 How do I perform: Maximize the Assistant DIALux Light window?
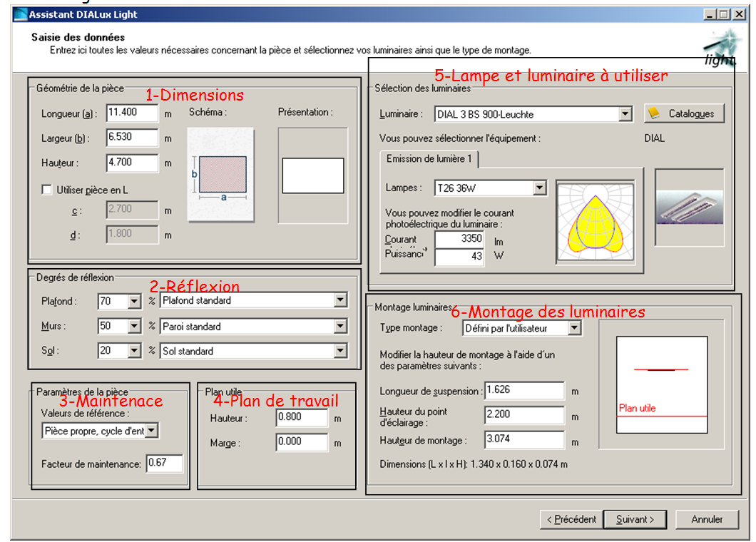click(x=723, y=14)
